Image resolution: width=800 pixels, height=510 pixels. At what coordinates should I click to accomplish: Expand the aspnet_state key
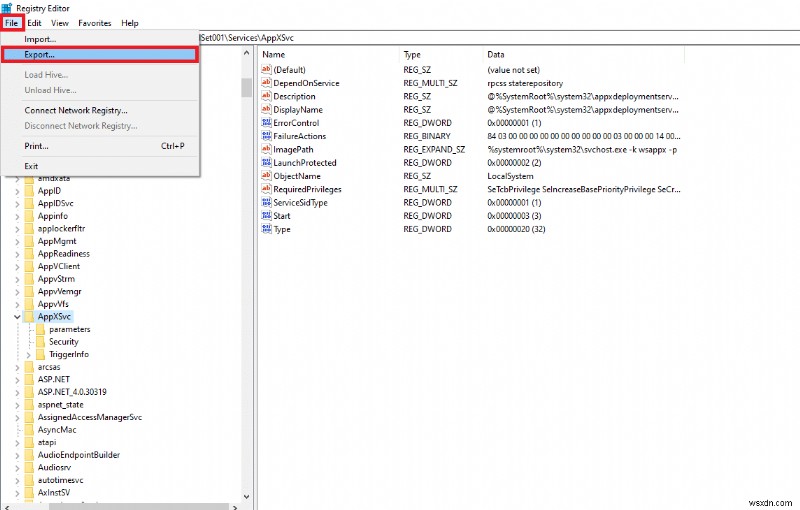pos(17,405)
